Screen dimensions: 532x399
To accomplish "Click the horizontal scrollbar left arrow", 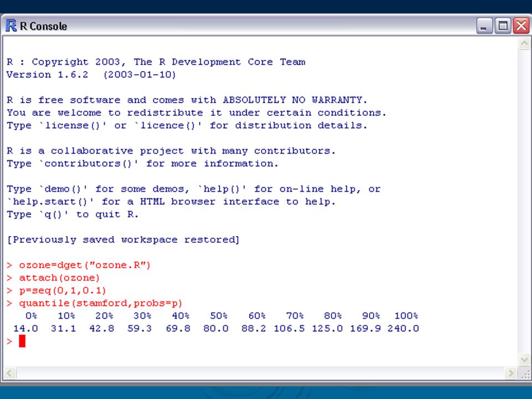I will (9, 373).
